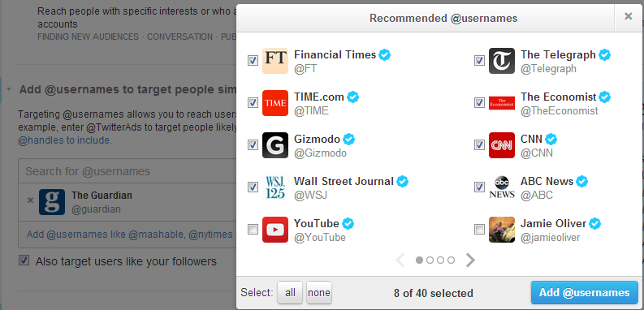Click the Gizmodo G logo icon
This screenshot has width=644, height=310.
pos(275,145)
